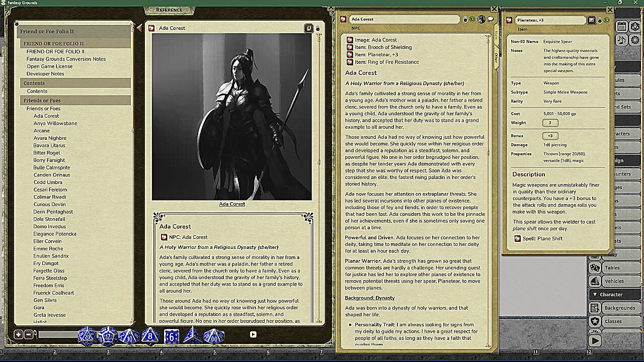The height and width of the screenshot is (362, 644).
Task: Switch to the Other tab of NPC sheet
Action: pyautogui.click(x=496, y=57)
